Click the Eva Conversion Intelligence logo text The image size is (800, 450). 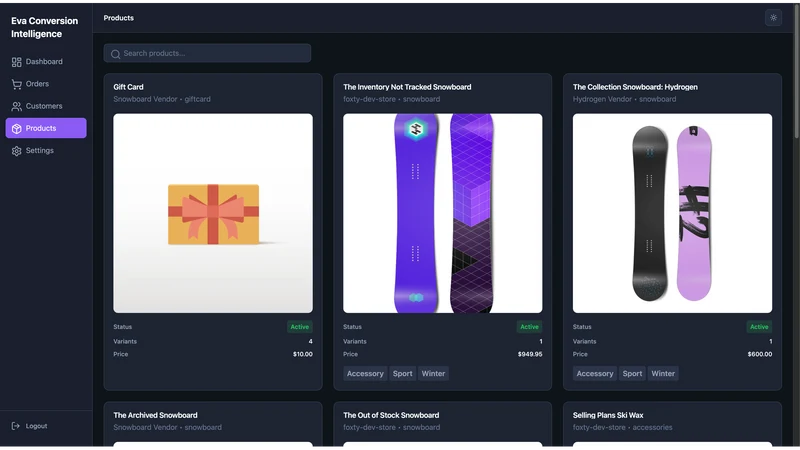[44, 28]
